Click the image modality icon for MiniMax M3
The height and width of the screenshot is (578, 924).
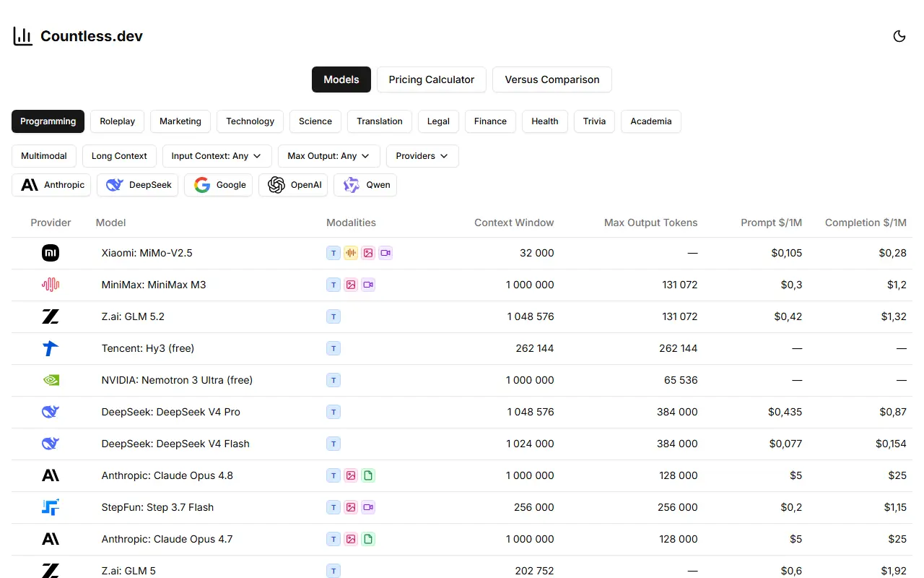pyautogui.click(x=351, y=285)
